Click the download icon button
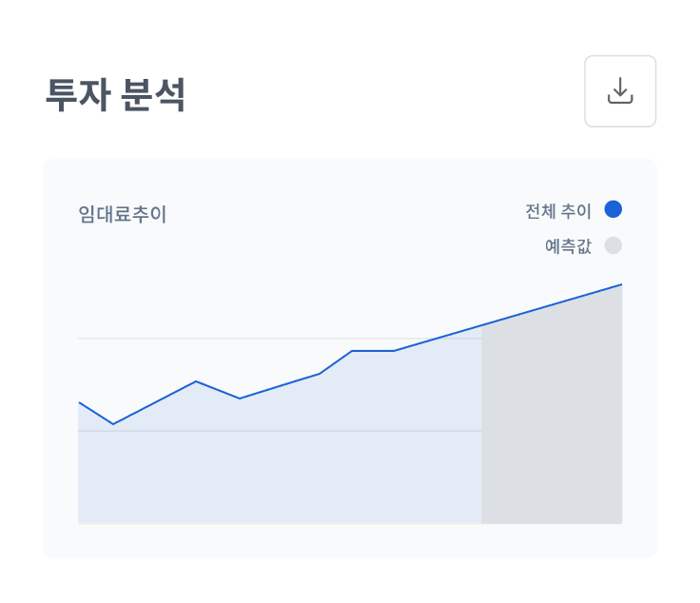 click(x=620, y=91)
